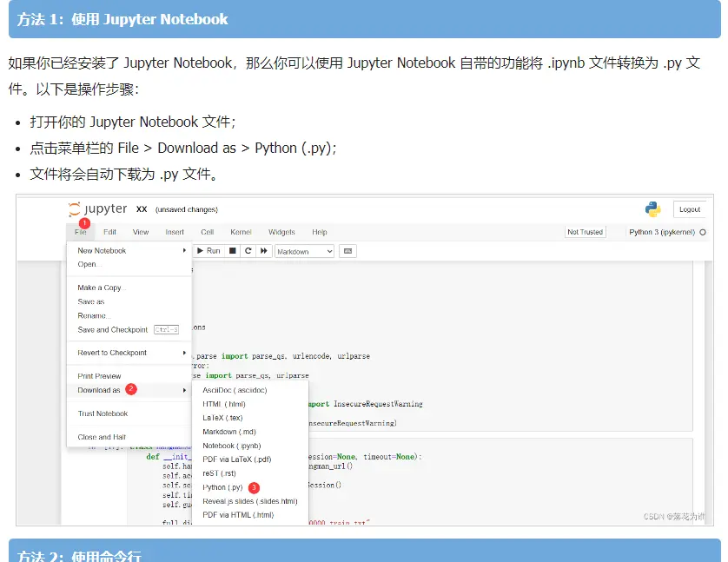Viewport: 728px width, 562px height.
Task: Expand the Download as submenu arrow
Action: 184,390
